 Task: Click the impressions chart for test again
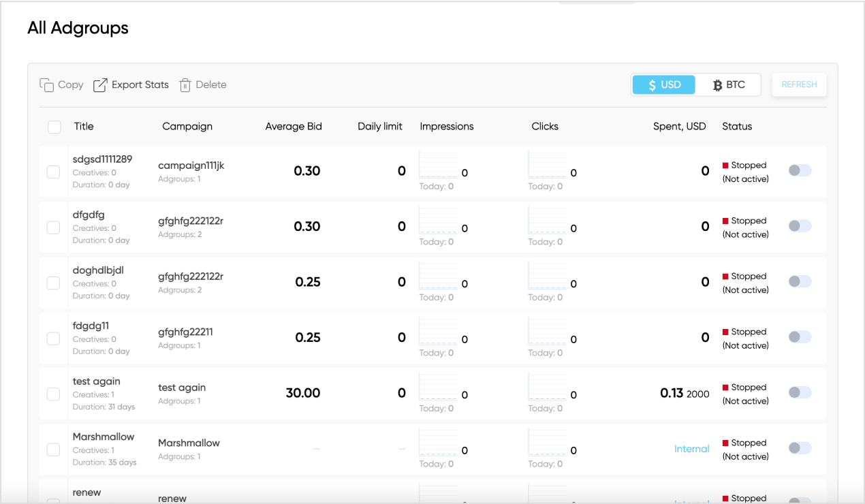439,388
